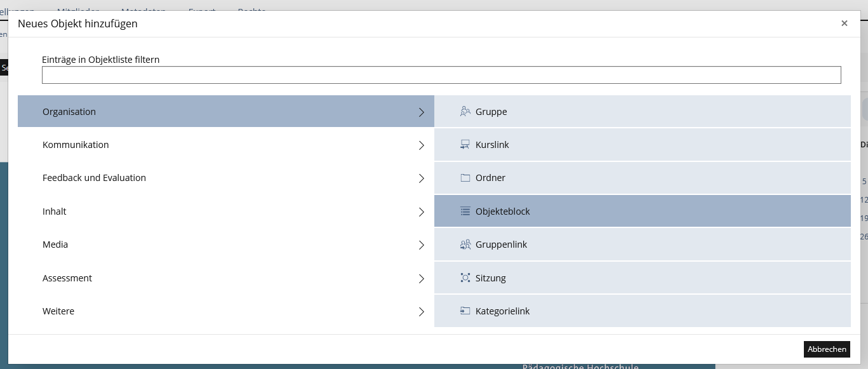
Task: Choose Sitzung from the object list
Action: (491, 278)
